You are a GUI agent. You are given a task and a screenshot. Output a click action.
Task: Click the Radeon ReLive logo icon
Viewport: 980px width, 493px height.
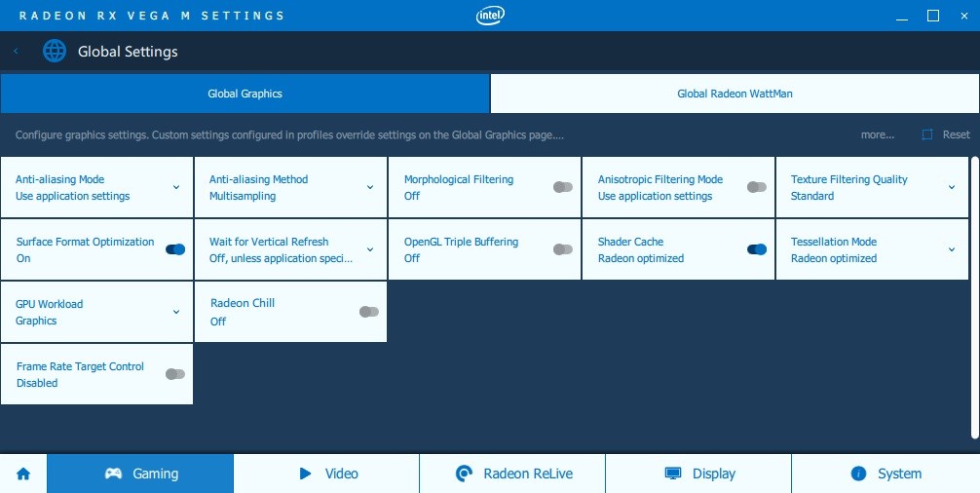click(464, 474)
